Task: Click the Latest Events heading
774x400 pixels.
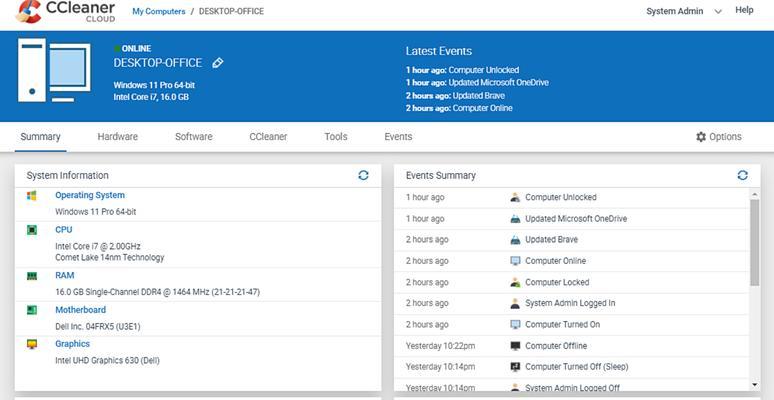Action: point(439,51)
